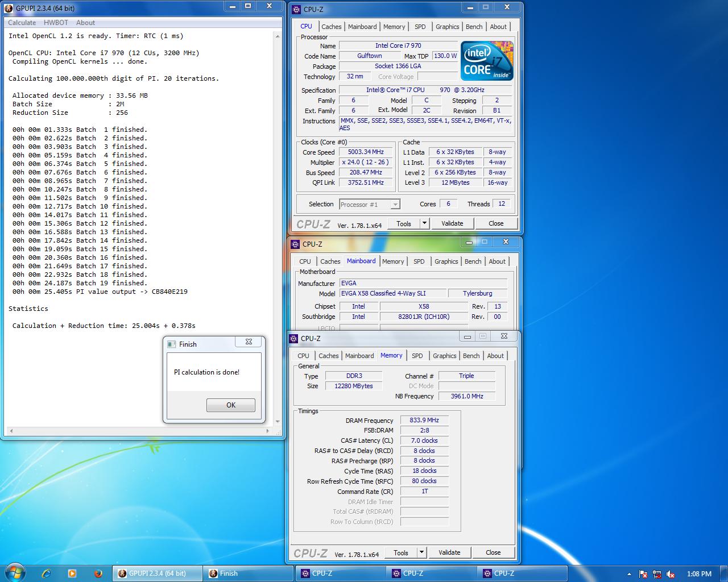The width and height of the screenshot is (728, 582).
Task: Click the PI value output result line
Action: point(100,292)
